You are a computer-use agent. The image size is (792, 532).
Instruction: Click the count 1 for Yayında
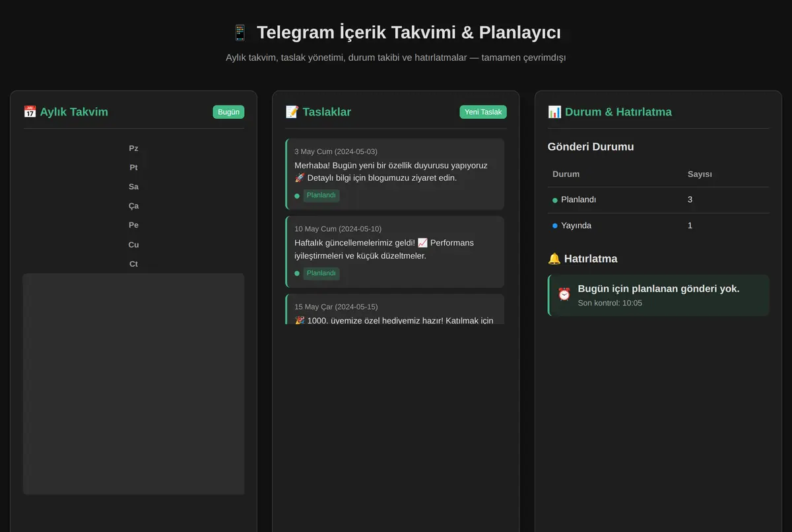point(690,225)
